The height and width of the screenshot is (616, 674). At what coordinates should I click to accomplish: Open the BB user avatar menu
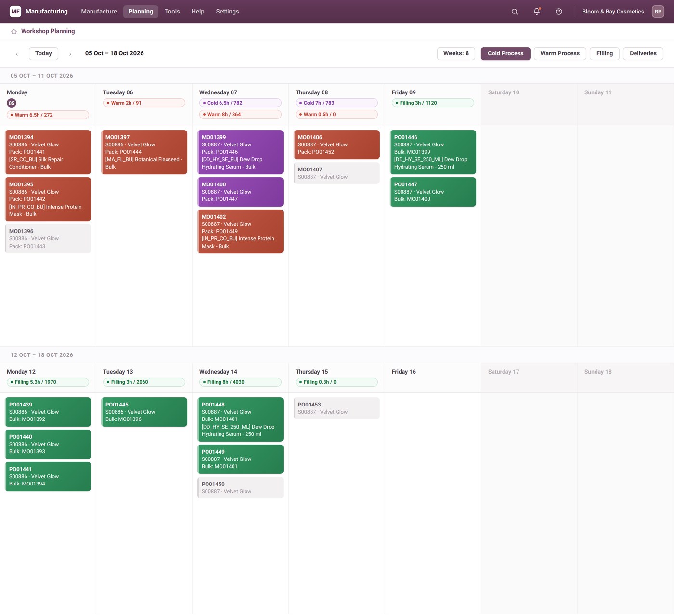coord(658,12)
